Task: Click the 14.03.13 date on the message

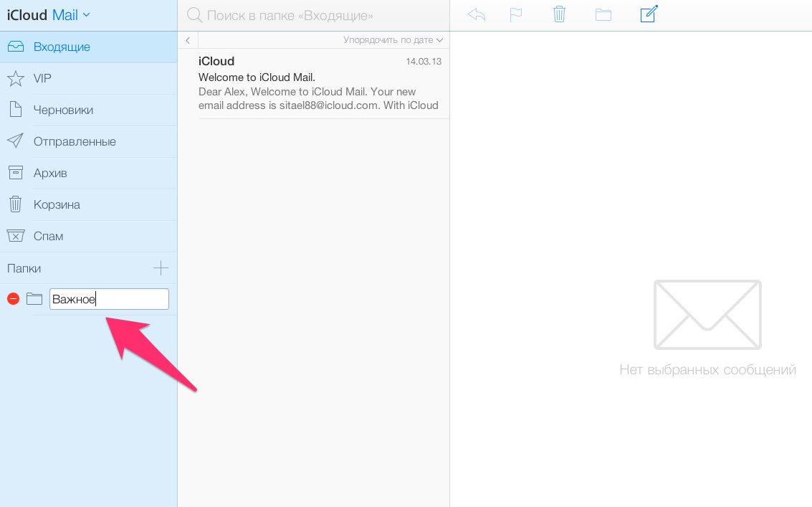Action: coord(424,61)
